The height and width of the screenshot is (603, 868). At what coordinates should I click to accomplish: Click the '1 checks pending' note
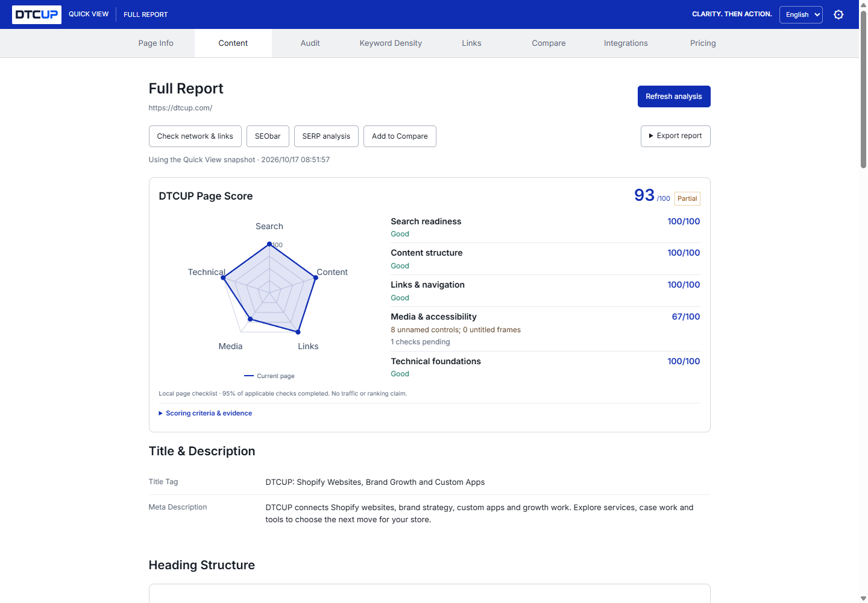pyautogui.click(x=421, y=342)
